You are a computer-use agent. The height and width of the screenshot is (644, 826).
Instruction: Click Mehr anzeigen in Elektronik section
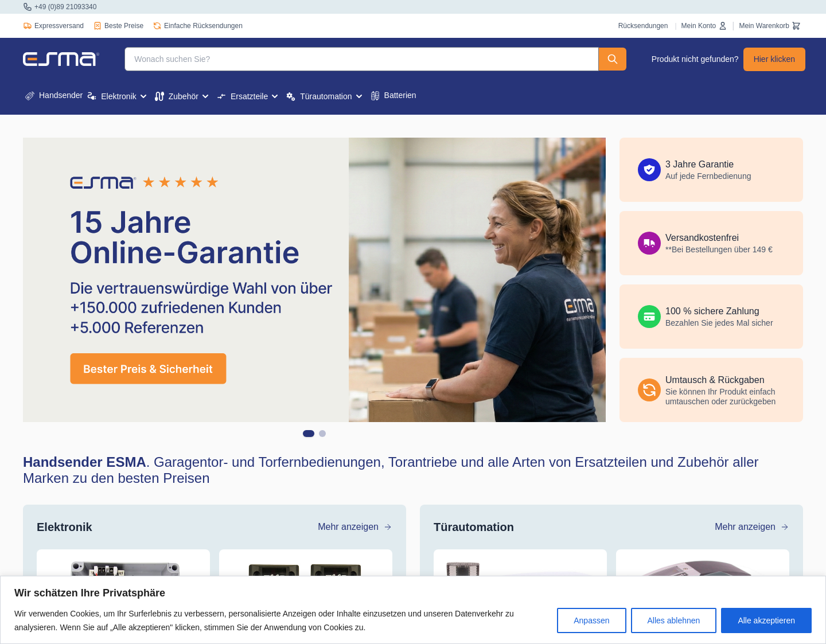pyautogui.click(x=354, y=527)
